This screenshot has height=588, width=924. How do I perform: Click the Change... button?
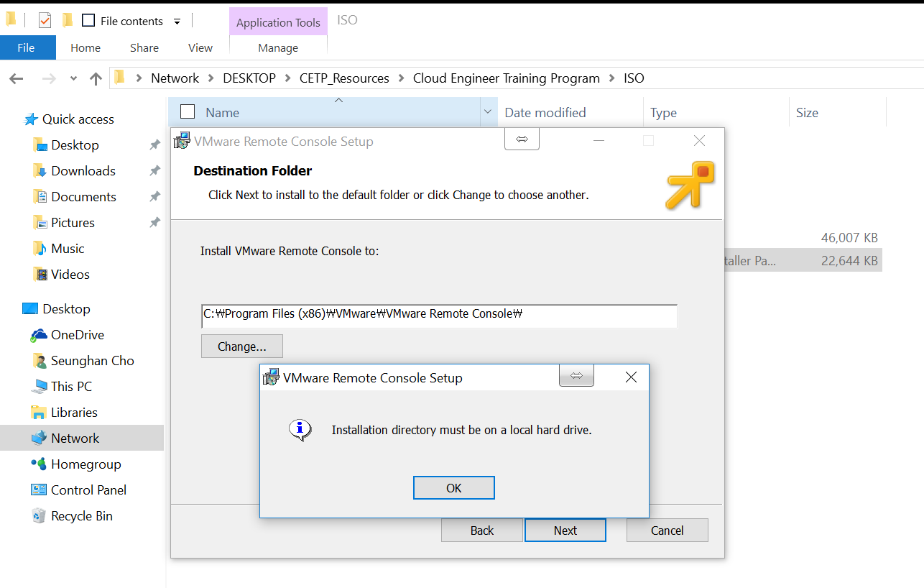(x=242, y=346)
